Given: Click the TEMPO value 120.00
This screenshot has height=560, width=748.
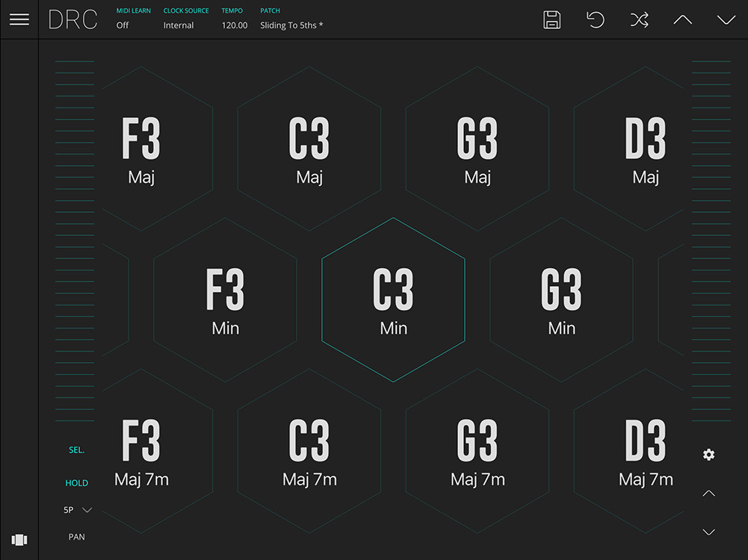Looking at the screenshot, I should [x=233, y=25].
